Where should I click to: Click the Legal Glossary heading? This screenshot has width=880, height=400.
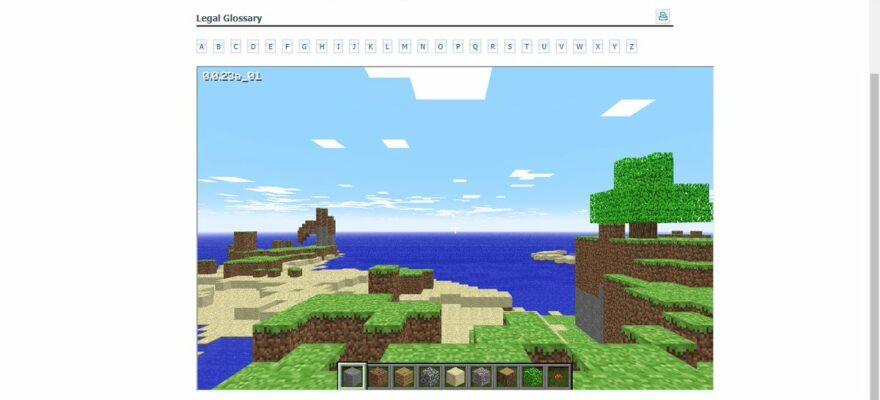(229, 18)
